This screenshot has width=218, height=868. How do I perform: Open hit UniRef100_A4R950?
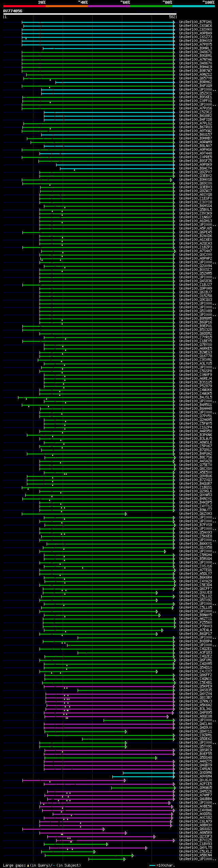196,431
